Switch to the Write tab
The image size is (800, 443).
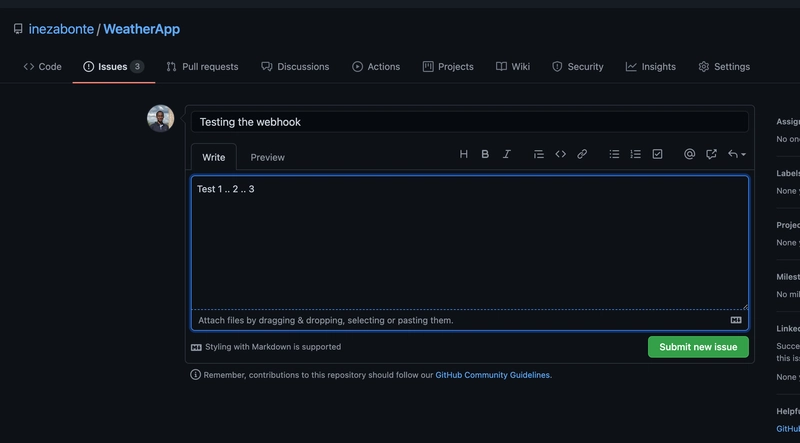pos(214,157)
